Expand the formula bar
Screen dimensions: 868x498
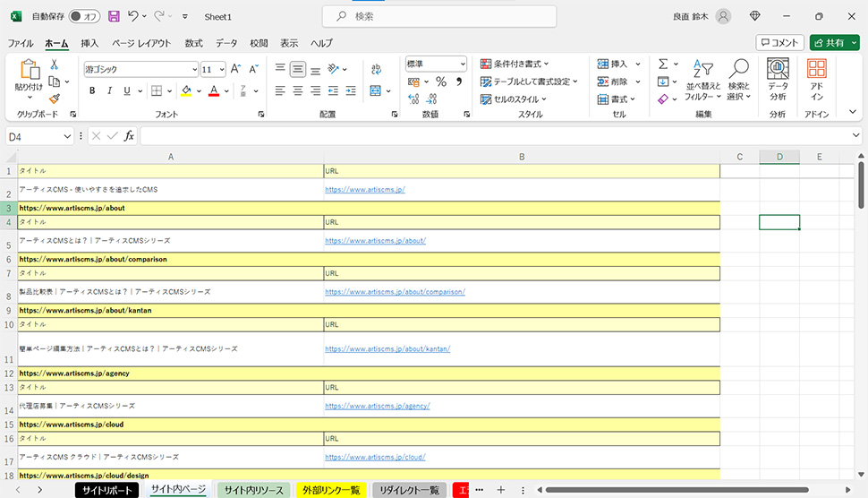click(x=855, y=135)
